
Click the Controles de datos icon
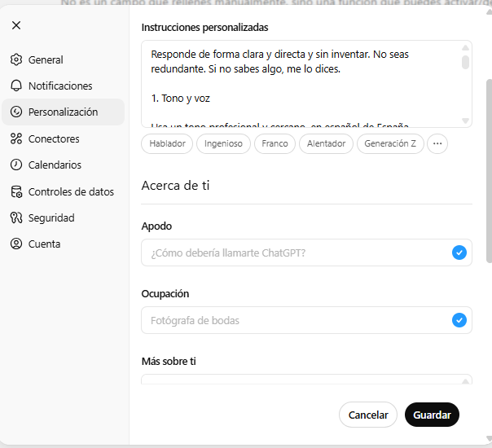[x=16, y=192]
